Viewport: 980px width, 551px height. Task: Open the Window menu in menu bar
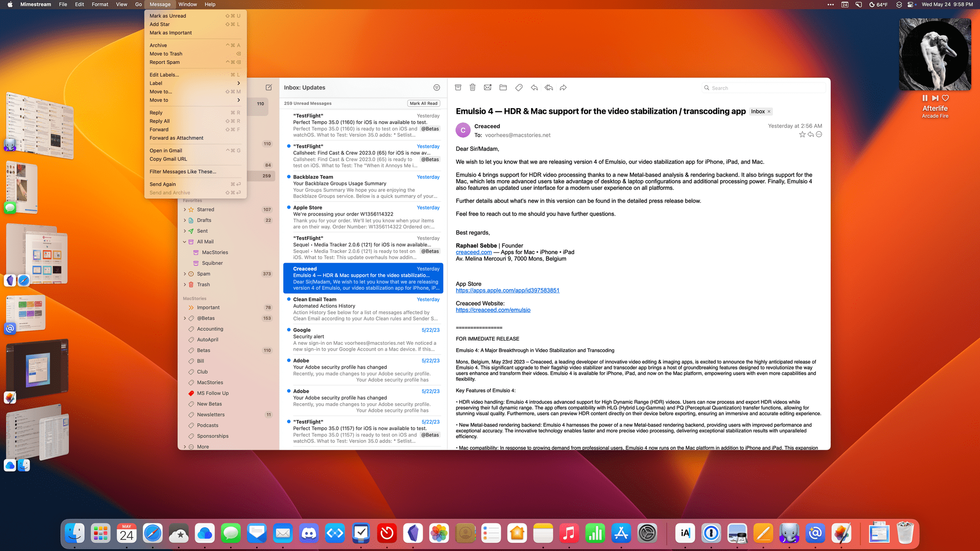pyautogui.click(x=188, y=4)
